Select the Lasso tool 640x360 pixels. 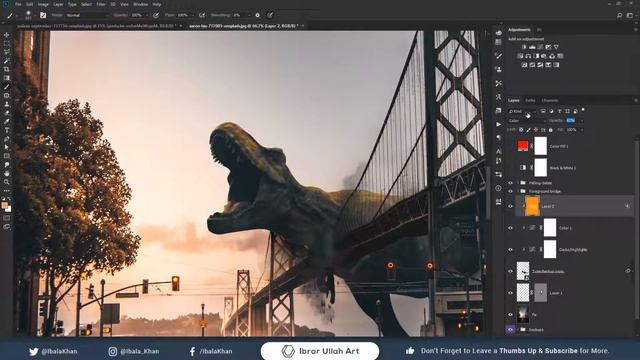pyautogui.click(x=7, y=52)
